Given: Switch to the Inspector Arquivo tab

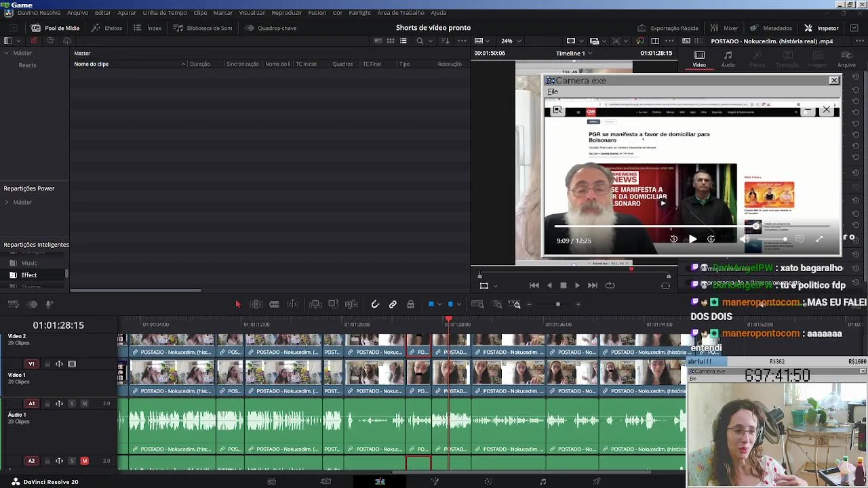Looking at the screenshot, I should [x=846, y=60].
